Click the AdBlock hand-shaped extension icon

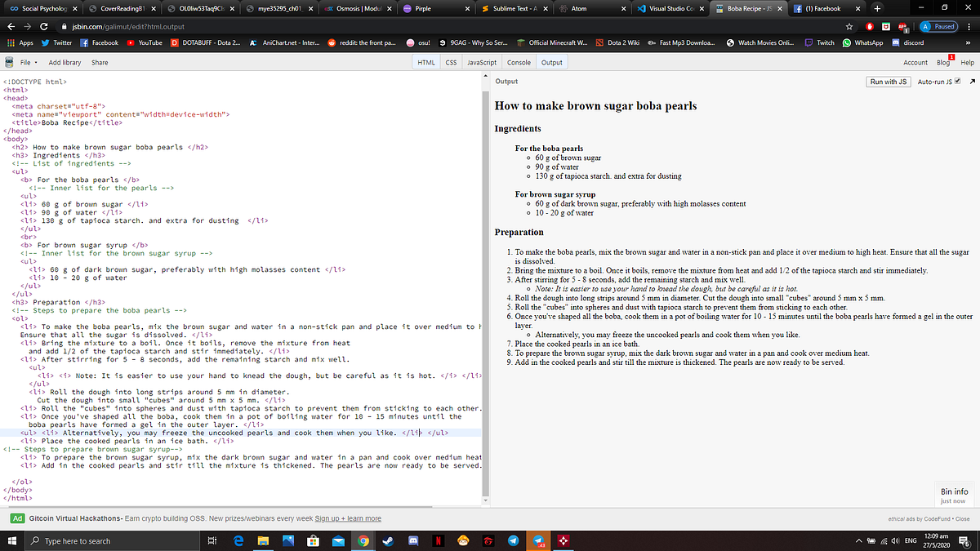tap(871, 25)
